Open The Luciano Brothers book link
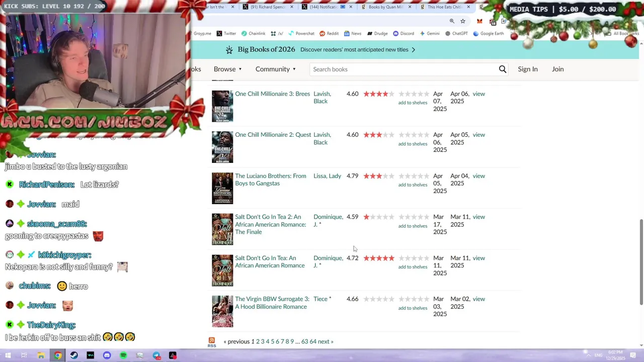 270,179
